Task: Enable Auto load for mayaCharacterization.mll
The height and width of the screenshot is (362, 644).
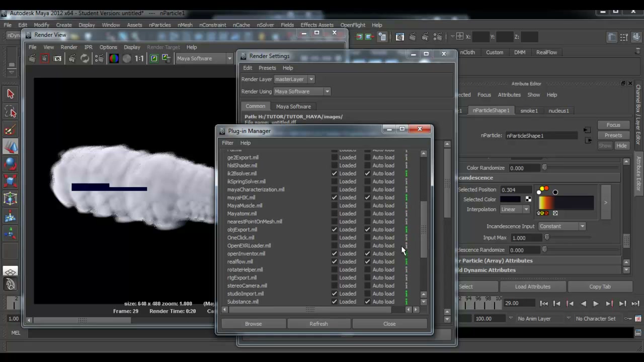Action: 368,190
